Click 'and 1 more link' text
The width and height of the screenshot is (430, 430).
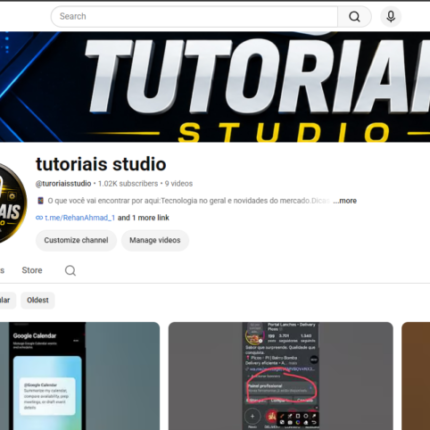click(143, 218)
